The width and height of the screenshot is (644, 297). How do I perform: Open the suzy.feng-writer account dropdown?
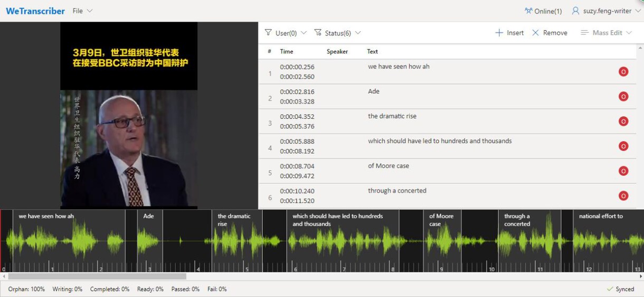tap(607, 11)
